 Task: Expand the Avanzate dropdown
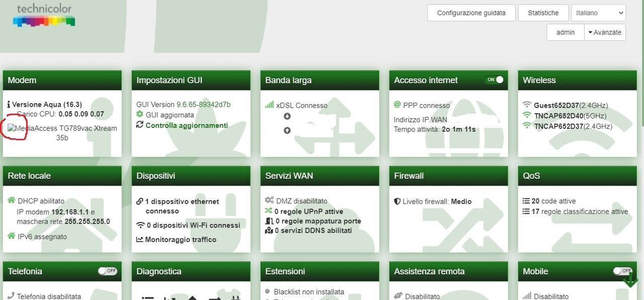(605, 32)
